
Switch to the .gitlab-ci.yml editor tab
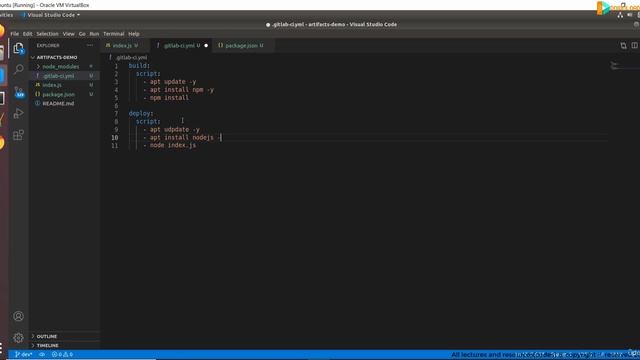click(x=180, y=46)
